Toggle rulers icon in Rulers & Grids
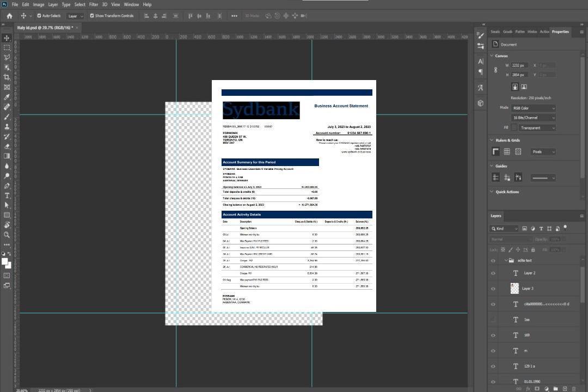588x392 pixels. click(496, 151)
